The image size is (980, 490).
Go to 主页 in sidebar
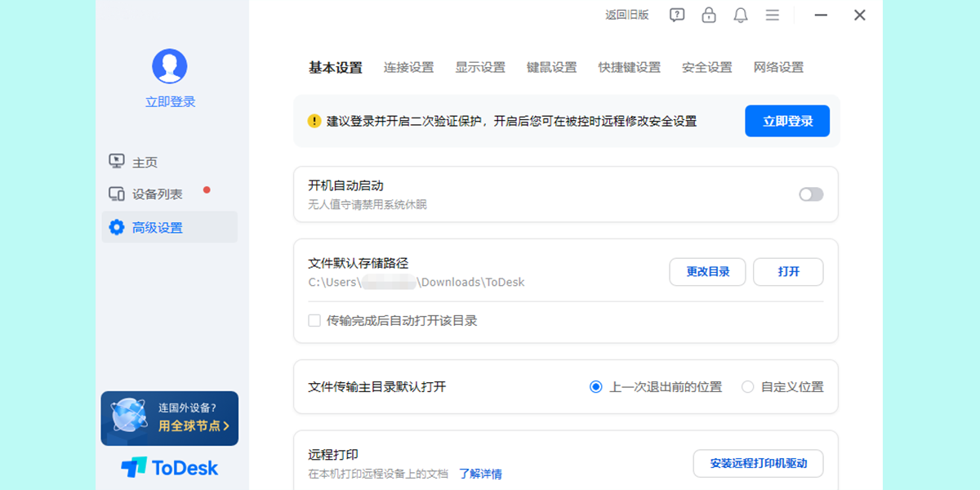point(145,163)
